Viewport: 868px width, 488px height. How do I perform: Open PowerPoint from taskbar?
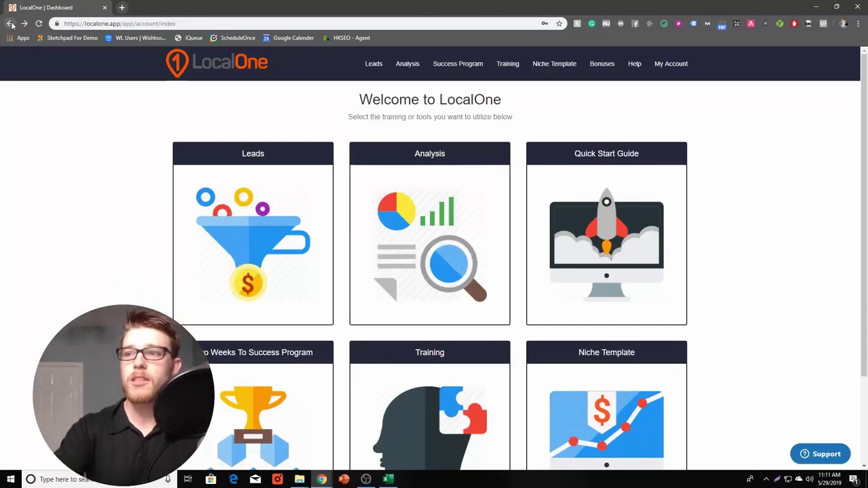point(344,479)
